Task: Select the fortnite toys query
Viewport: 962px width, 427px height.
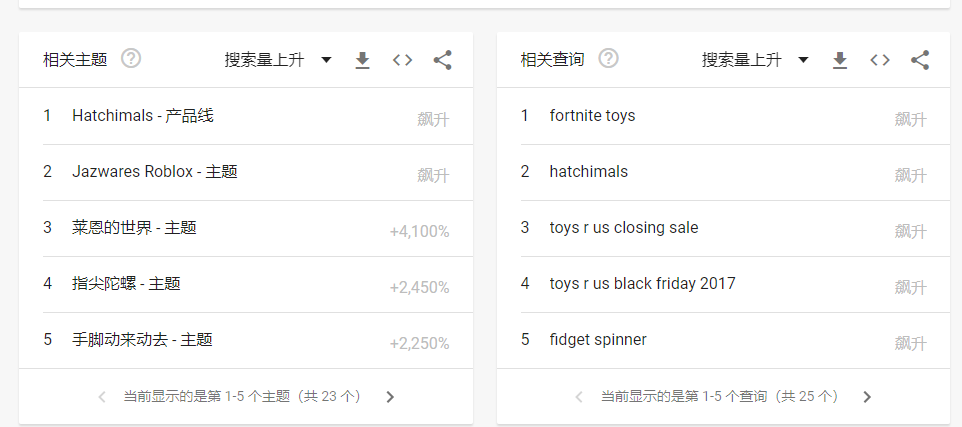Action: 592,116
